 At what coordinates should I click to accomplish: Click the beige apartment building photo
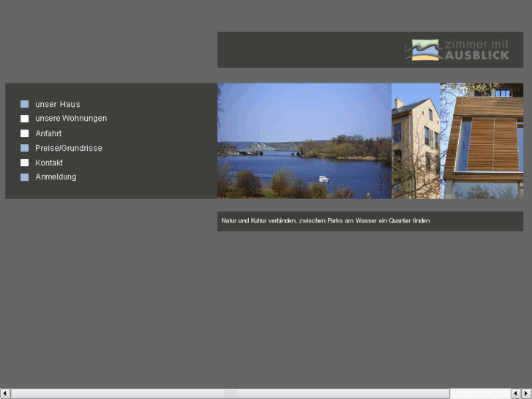click(416, 141)
